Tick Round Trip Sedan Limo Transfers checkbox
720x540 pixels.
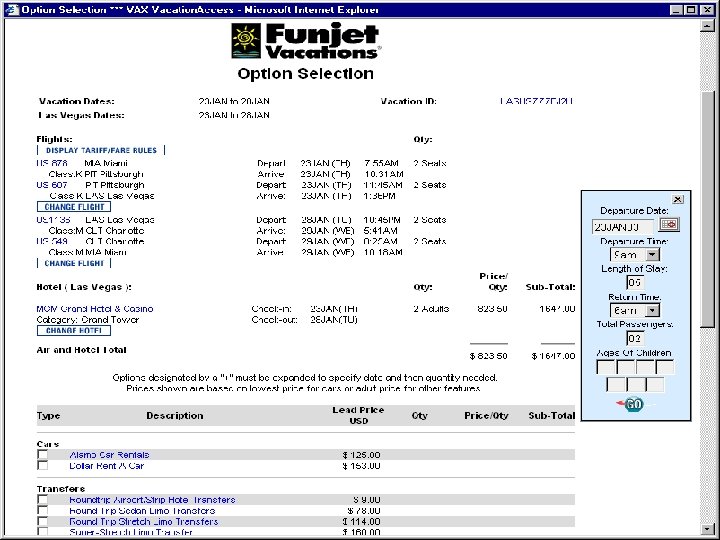point(42,510)
